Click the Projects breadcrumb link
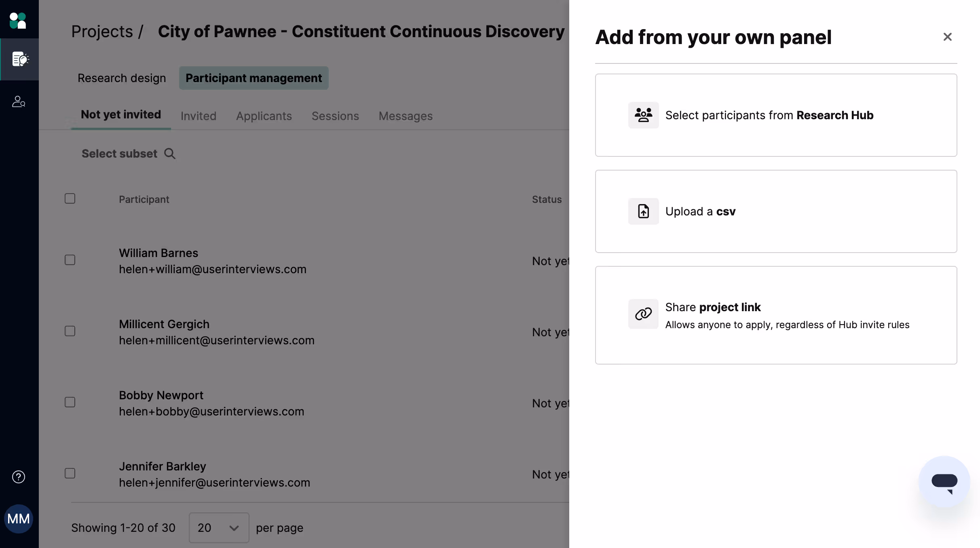 [102, 32]
